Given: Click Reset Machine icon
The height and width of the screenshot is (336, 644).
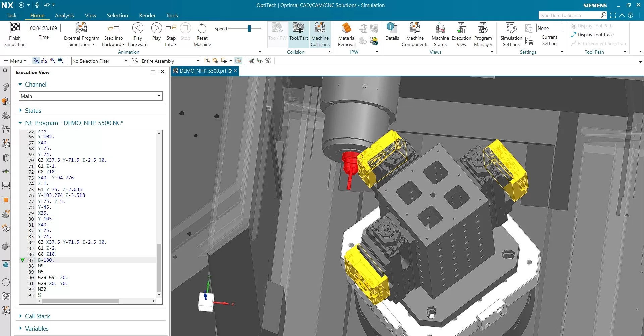Looking at the screenshot, I should (202, 28).
